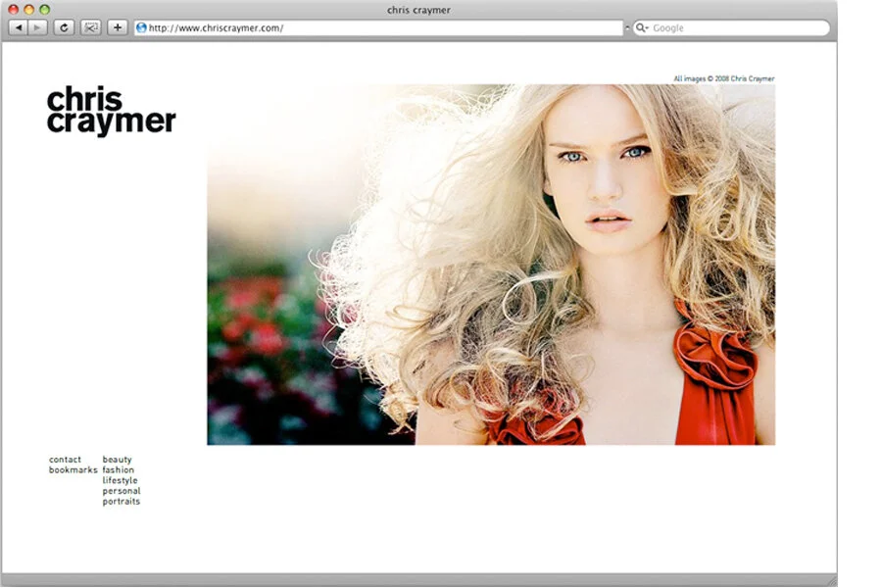Open the fashion gallery
Image resolution: width=882 pixels, height=588 pixels.
coord(119,469)
